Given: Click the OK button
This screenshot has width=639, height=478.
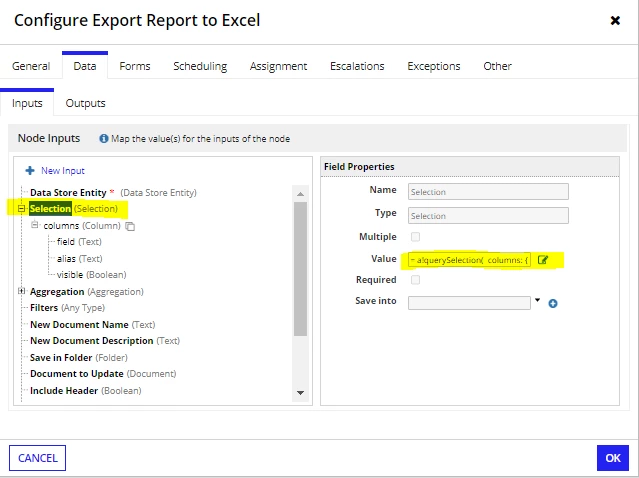Looking at the screenshot, I should [613, 458].
